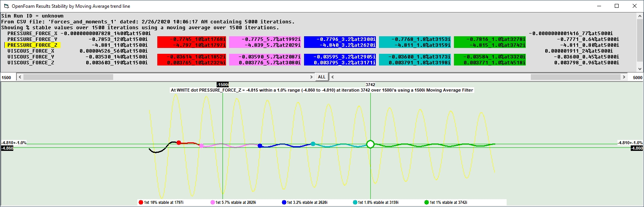The height and width of the screenshot is (207, 644).
Task: Click cyan cell -0.03600_1.8%at3173i
Action: pos(415,57)
